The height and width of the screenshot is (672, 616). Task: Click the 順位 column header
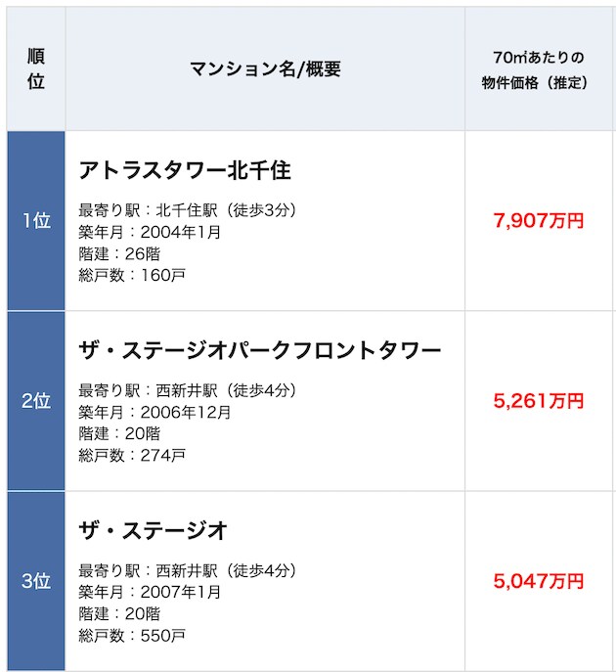pos(36,68)
